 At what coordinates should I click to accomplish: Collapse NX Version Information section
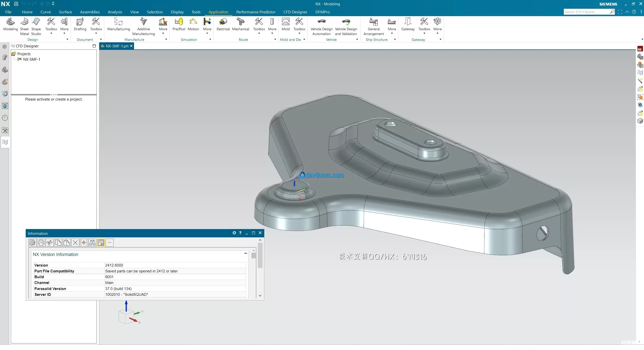click(245, 253)
